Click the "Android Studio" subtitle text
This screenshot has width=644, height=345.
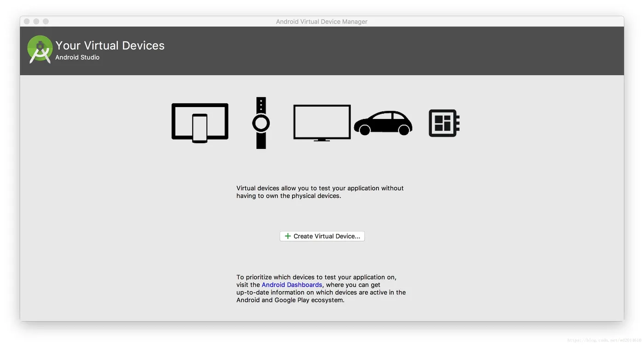[x=77, y=57]
